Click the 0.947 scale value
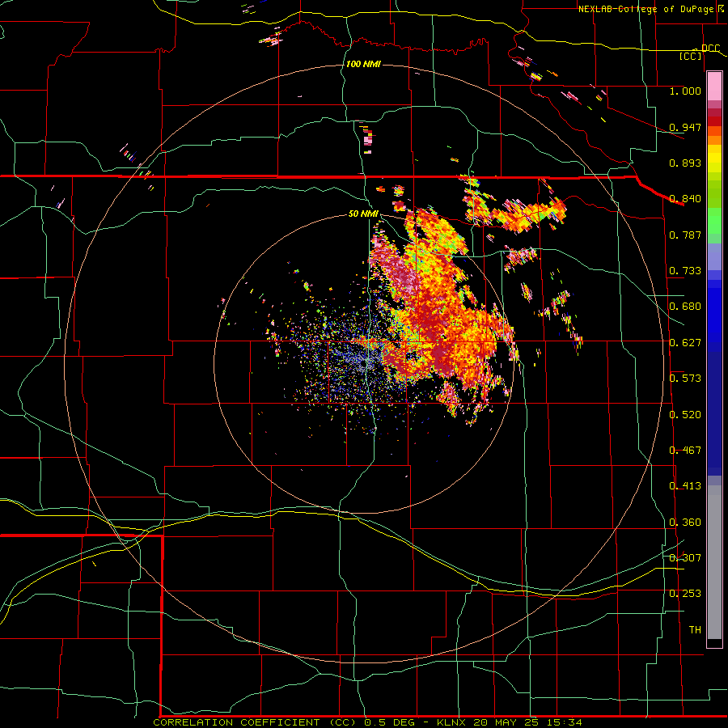Image resolution: width=728 pixels, height=728 pixels. click(685, 127)
